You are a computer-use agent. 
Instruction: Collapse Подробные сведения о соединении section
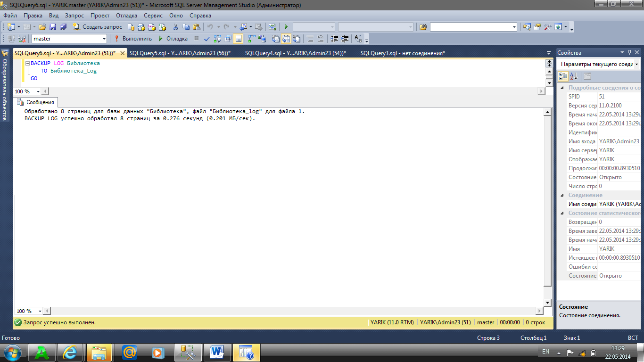pos(561,88)
